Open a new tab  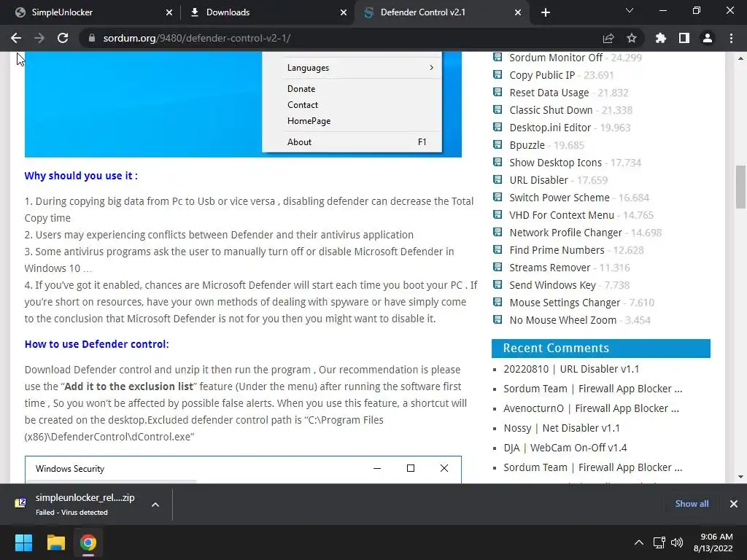(x=546, y=12)
